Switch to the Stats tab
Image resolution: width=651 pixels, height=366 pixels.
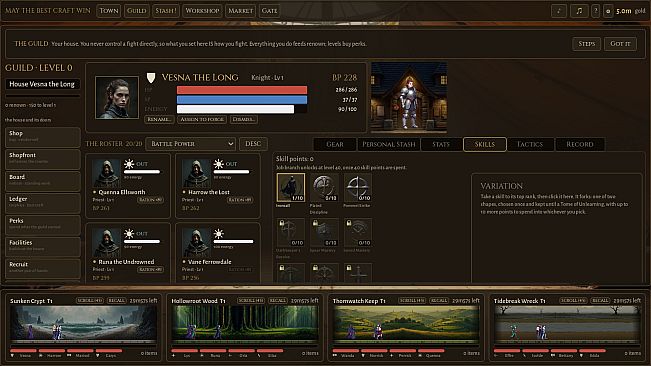(441, 144)
